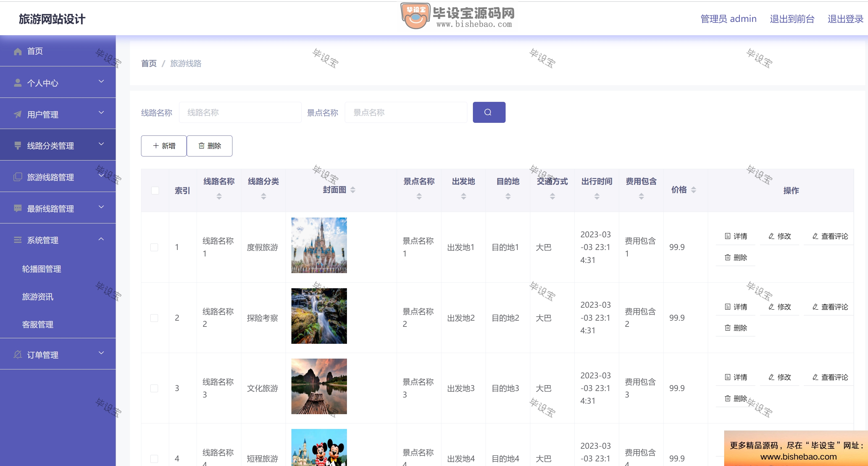Collapse the 系统管理 chevron
Viewport: 868px width, 466px height.
tap(101, 239)
